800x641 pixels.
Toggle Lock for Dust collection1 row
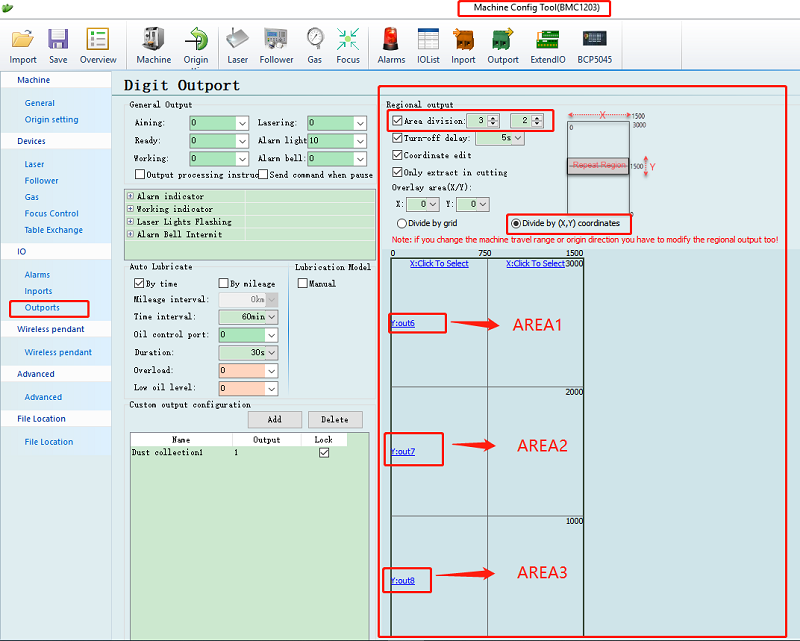(322, 453)
